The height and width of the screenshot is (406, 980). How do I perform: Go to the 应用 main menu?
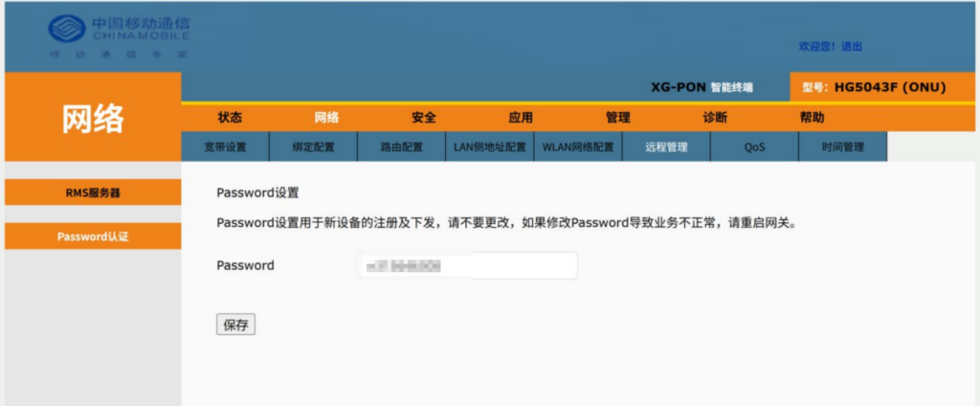click(x=521, y=118)
